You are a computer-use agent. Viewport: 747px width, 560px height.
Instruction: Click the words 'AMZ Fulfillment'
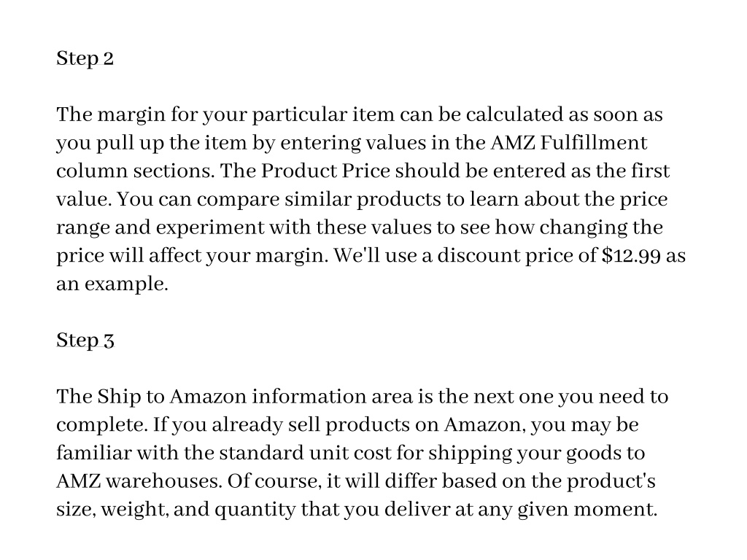(569, 143)
